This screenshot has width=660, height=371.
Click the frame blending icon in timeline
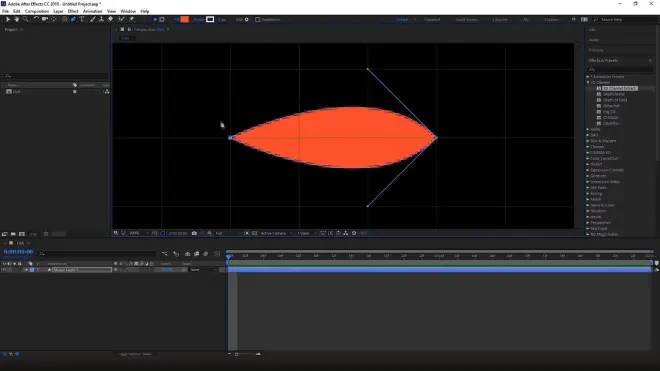point(197,254)
